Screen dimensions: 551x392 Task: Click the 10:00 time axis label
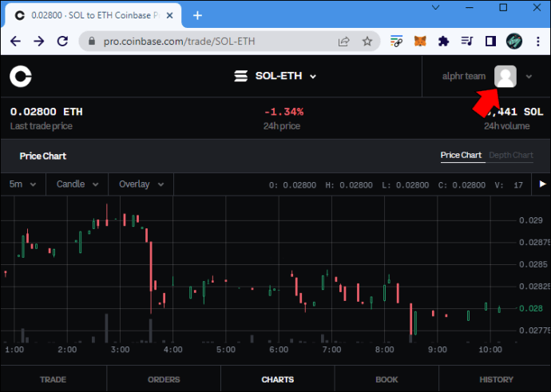point(490,350)
